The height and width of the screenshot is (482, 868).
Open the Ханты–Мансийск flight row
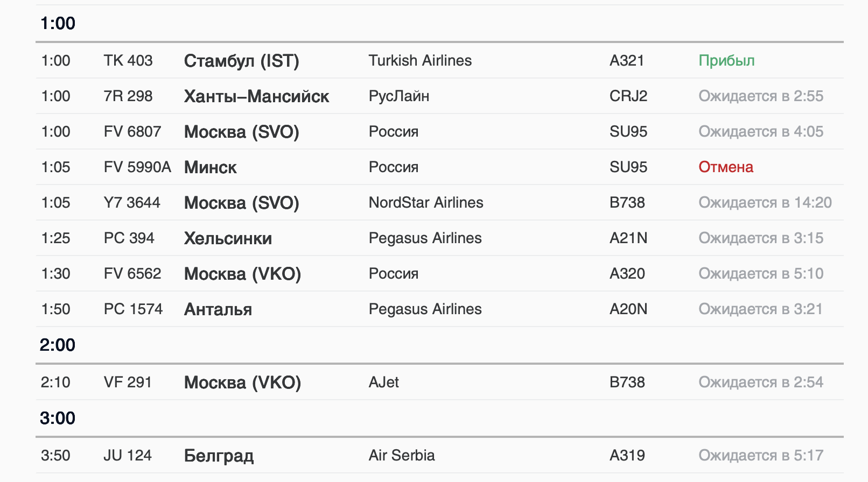coord(256,96)
